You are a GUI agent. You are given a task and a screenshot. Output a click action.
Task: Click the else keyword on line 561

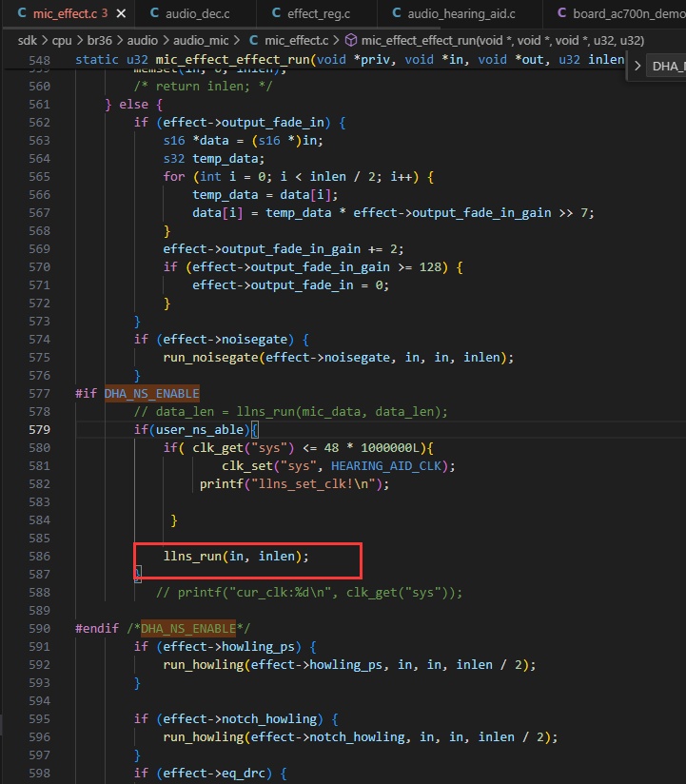point(133,105)
